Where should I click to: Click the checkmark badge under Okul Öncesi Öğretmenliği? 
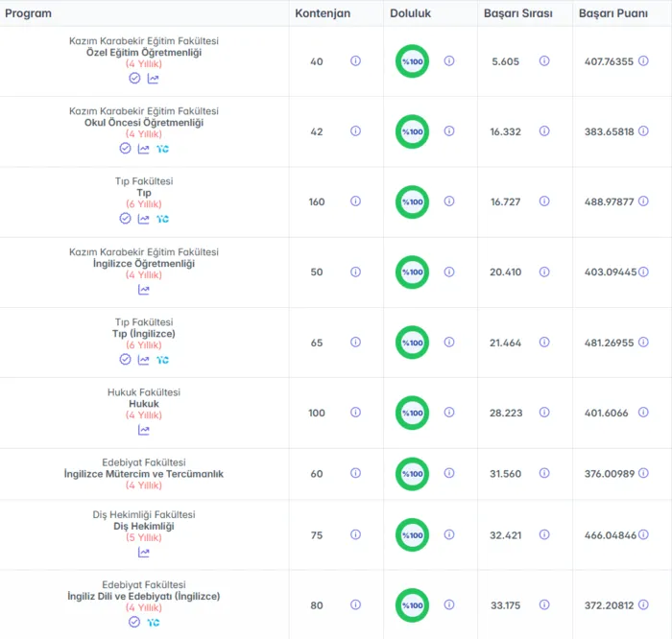[x=125, y=149]
